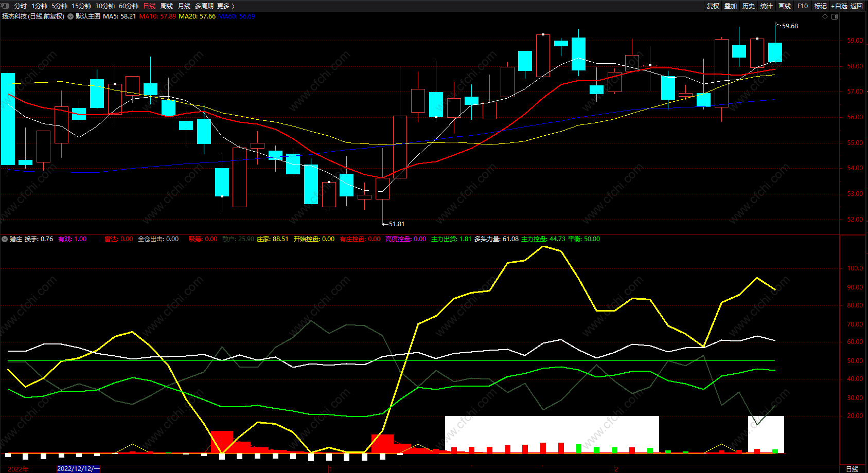Switch to the 分时 intraday view

[x=21, y=6]
